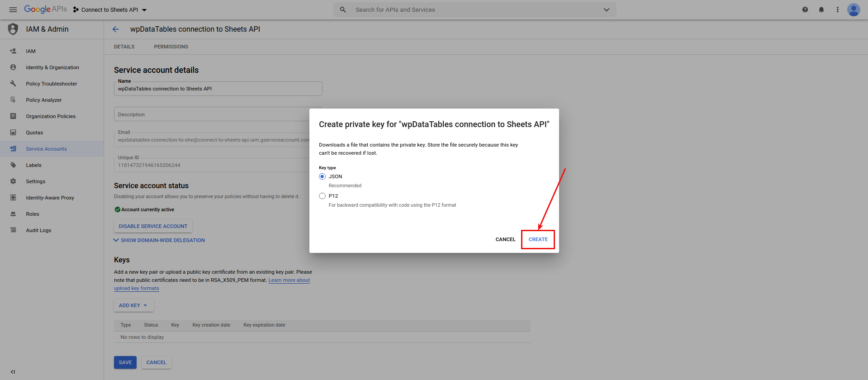Switch to the DETAILS tab
The image size is (868, 380).
point(124,47)
